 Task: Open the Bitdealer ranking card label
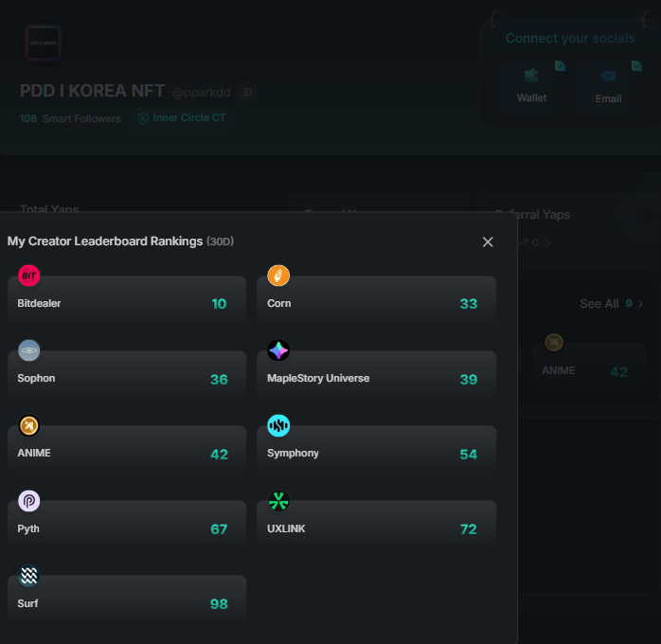[x=39, y=303]
